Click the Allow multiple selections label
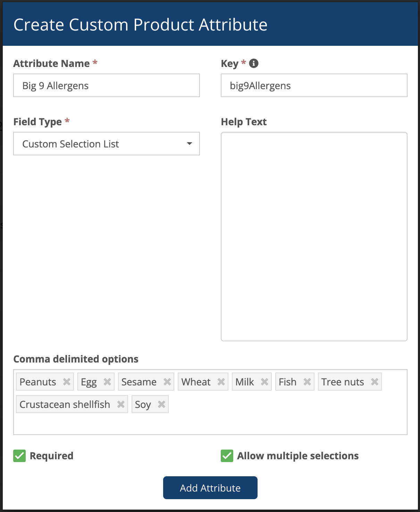Image resolution: width=420 pixels, height=512 pixels. (x=298, y=456)
